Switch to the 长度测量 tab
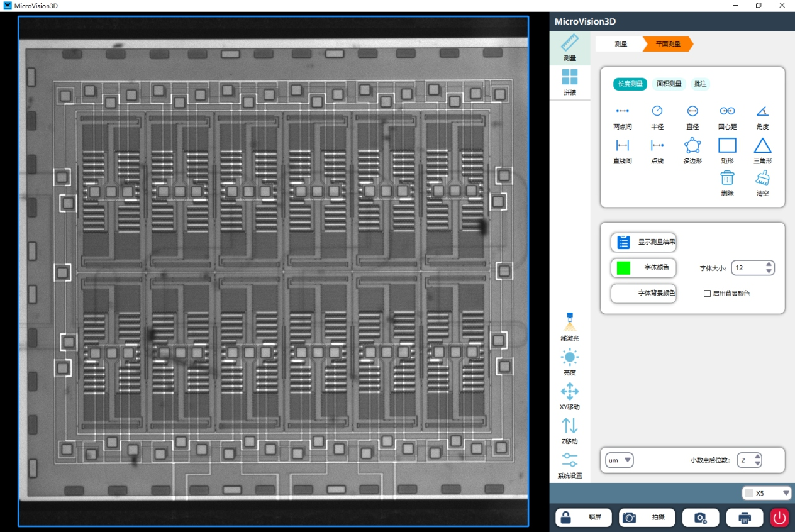 630,84
